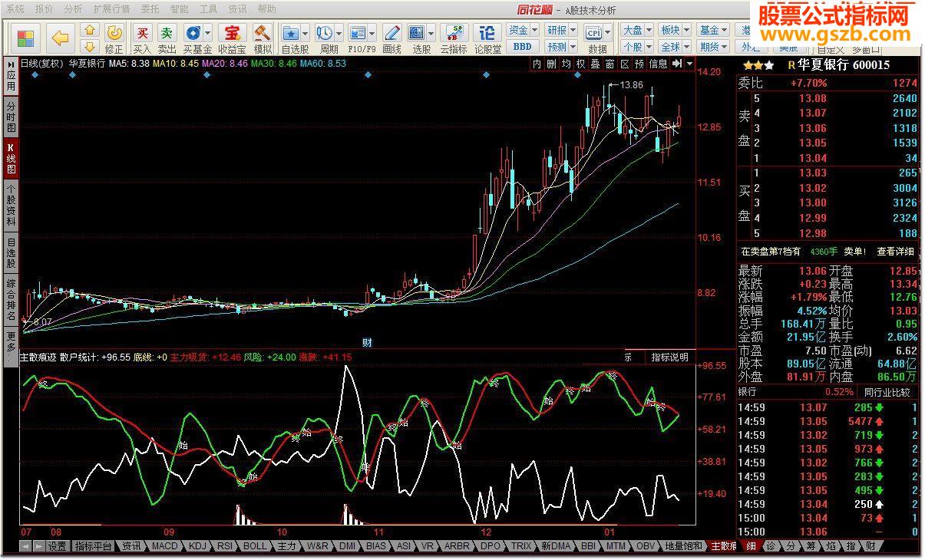925x560 pixels.
Task: Switch to the MACD indicator tab
Action: coord(165,546)
